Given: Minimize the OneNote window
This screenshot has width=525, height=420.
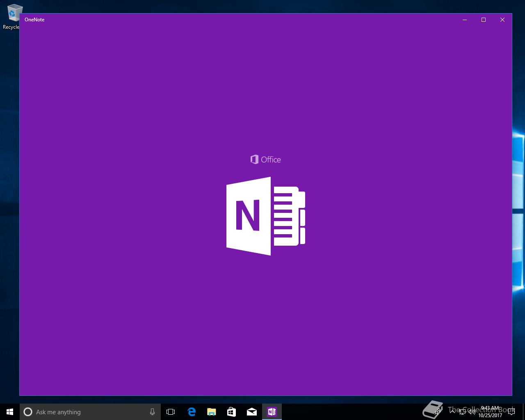Looking at the screenshot, I should tap(465, 20).
